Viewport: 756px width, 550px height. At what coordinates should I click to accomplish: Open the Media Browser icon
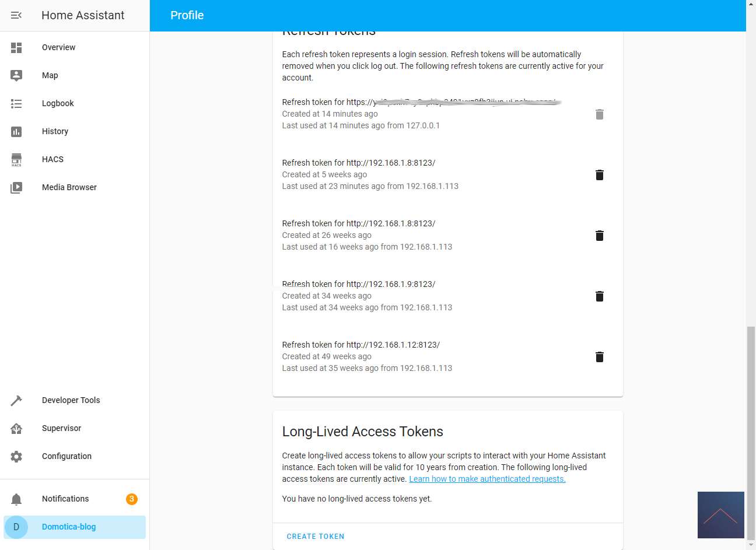pyautogui.click(x=16, y=187)
